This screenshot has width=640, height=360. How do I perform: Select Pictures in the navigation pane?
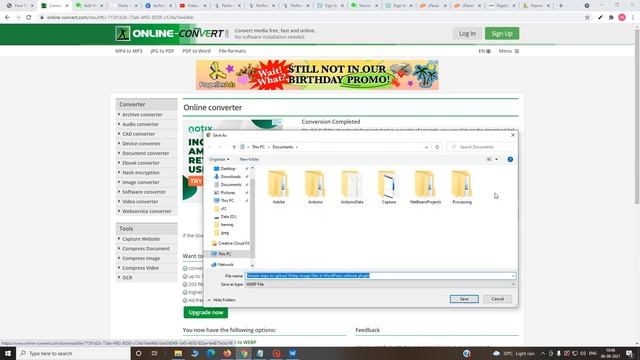point(228,193)
